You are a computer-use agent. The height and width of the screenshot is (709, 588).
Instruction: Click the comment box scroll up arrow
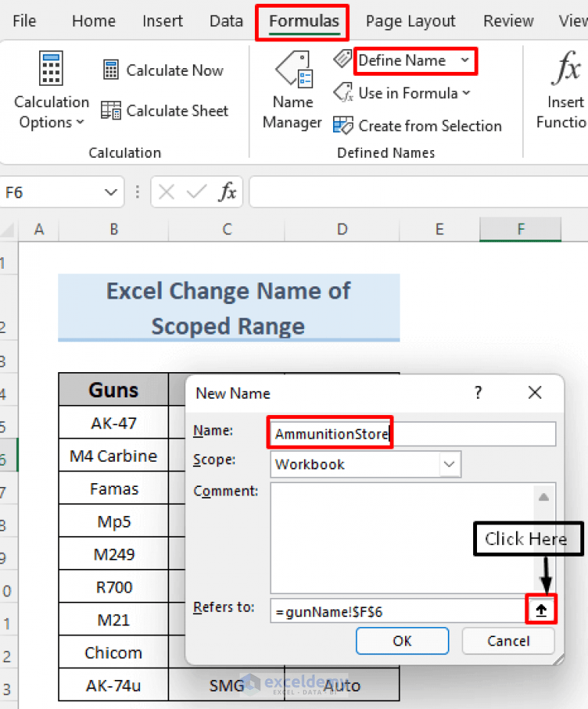(544, 498)
